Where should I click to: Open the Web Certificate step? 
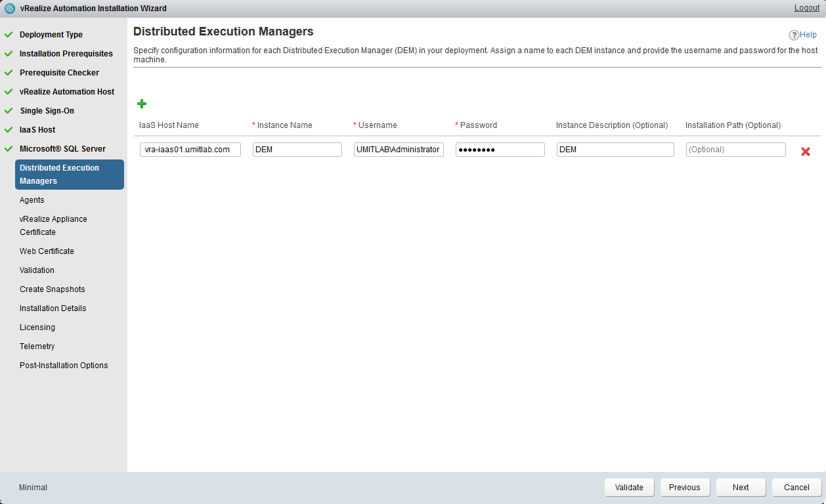pyautogui.click(x=47, y=251)
